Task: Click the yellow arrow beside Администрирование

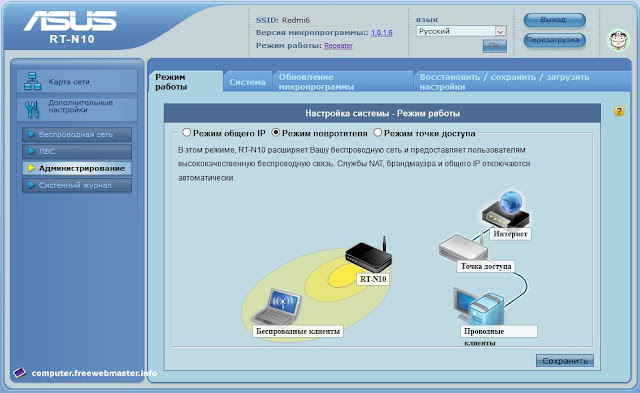Action: click(31, 168)
